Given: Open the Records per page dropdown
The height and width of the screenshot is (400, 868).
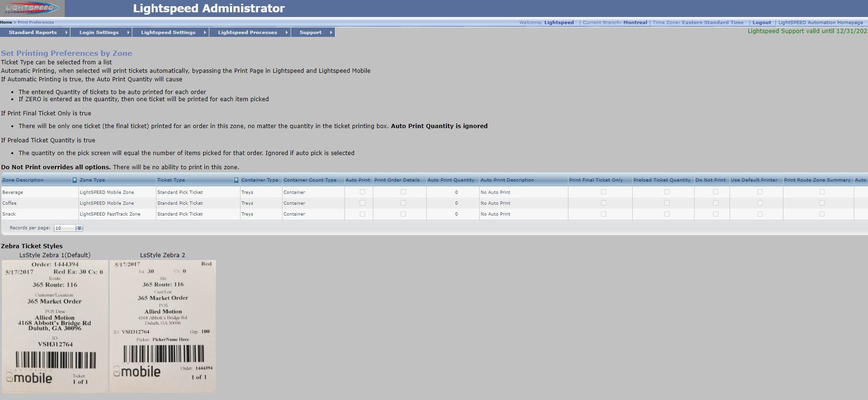Looking at the screenshot, I should [79, 228].
